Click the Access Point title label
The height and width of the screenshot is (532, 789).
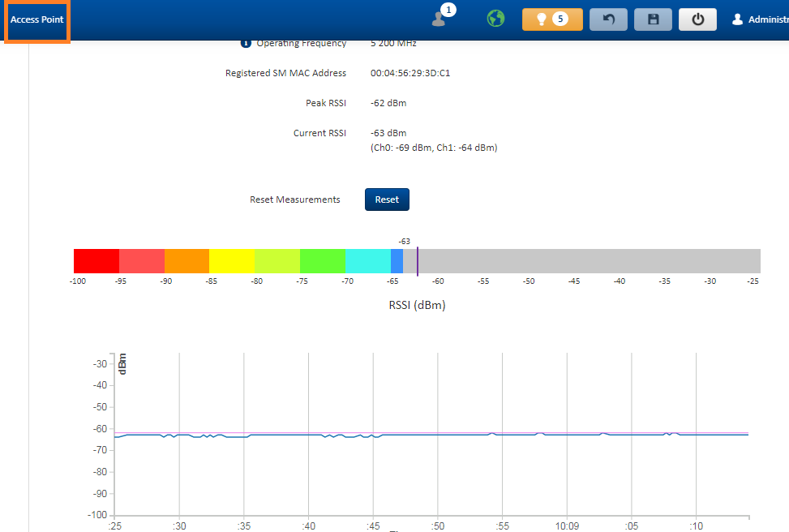click(37, 19)
